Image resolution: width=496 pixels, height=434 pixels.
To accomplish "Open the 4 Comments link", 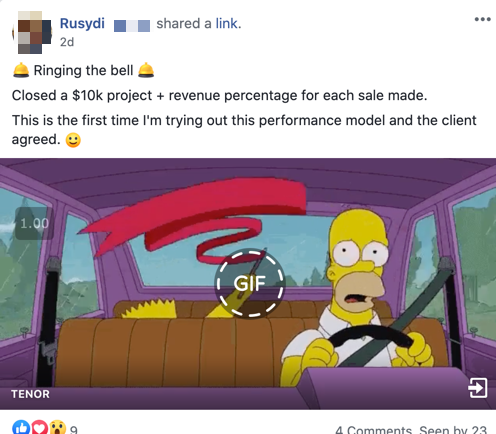I will coord(373,429).
